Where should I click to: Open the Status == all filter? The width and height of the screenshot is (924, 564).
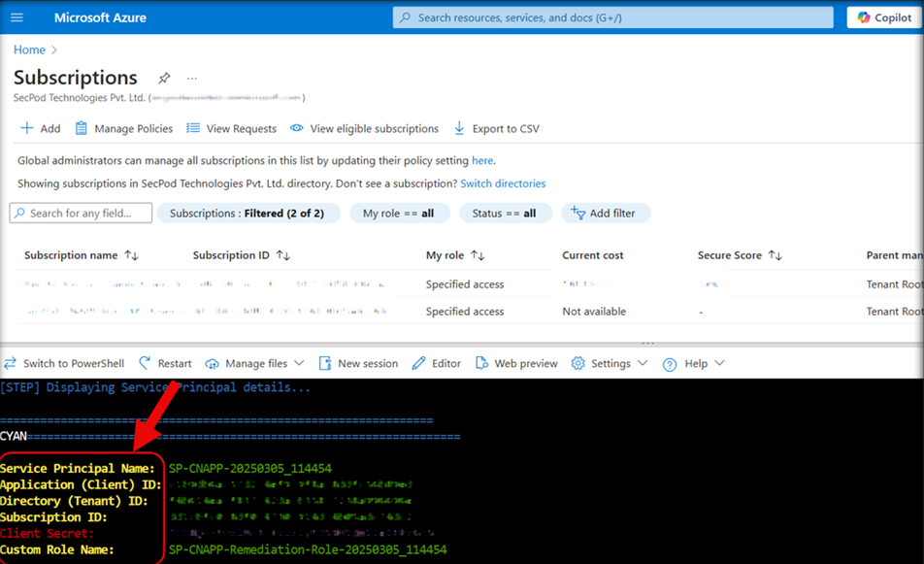(x=505, y=213)
